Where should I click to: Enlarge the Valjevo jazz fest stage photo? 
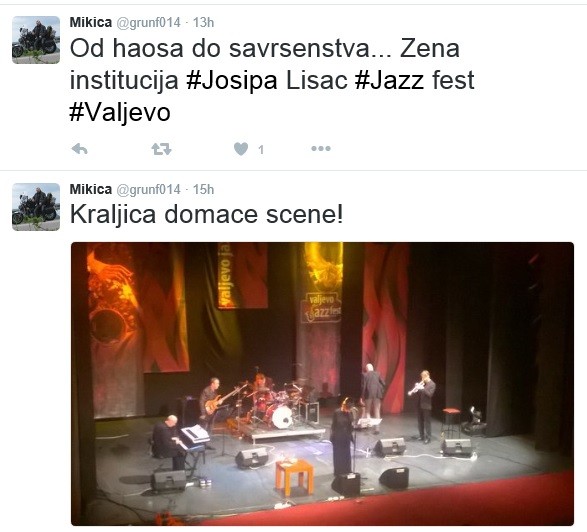pyautogui.click(x=322, y=384)
